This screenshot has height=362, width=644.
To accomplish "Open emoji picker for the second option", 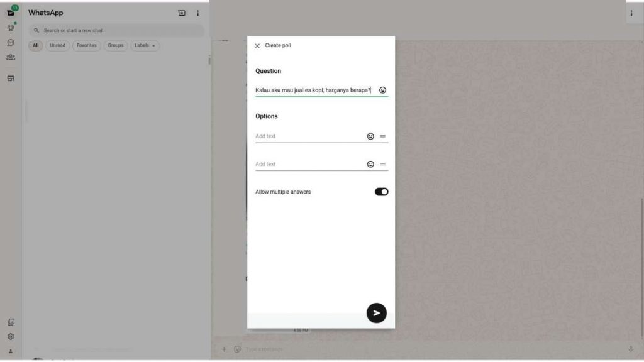I will click(370, 164).
